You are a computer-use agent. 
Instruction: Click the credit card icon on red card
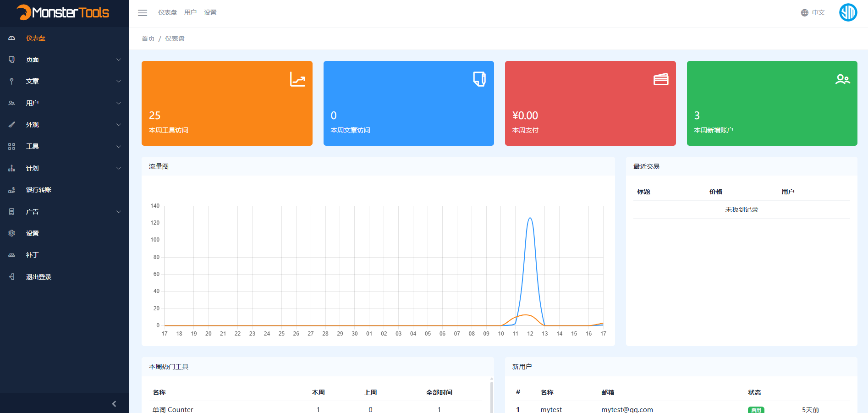660,79
